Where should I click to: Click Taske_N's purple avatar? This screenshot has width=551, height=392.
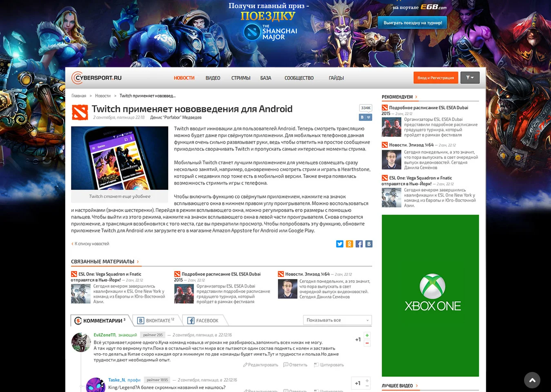coord(96,385)
